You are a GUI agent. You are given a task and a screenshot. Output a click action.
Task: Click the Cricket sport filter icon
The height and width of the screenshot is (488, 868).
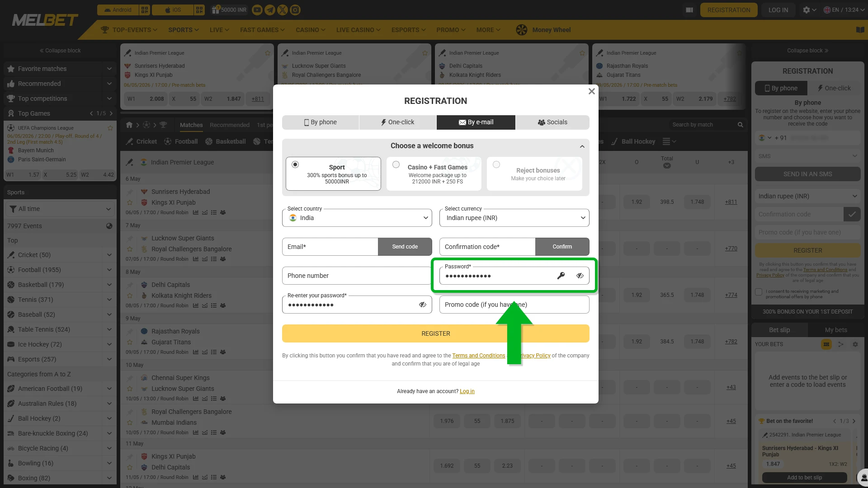pos(130,141)
